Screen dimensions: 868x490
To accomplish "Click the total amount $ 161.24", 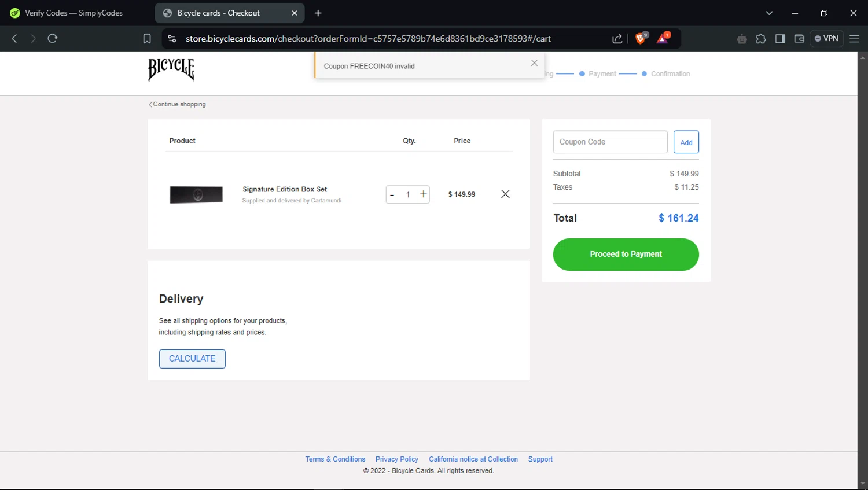I will 678,218.
